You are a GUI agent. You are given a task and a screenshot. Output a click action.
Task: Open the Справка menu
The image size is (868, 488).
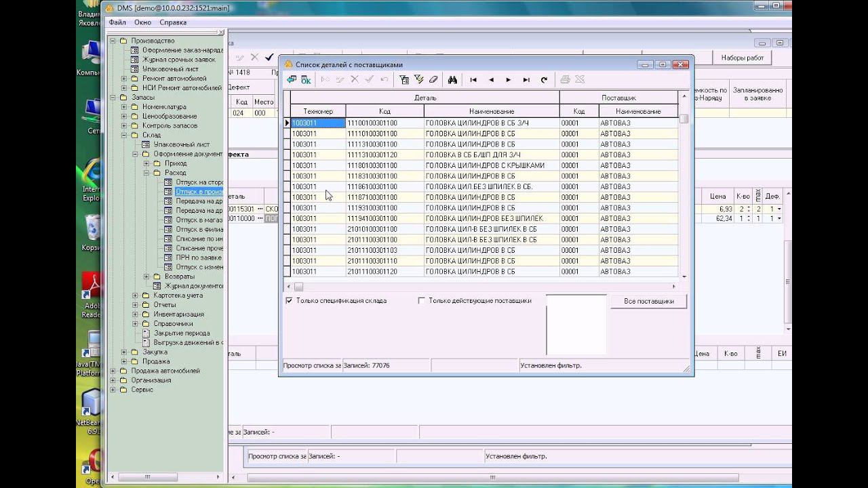(172, 22)
